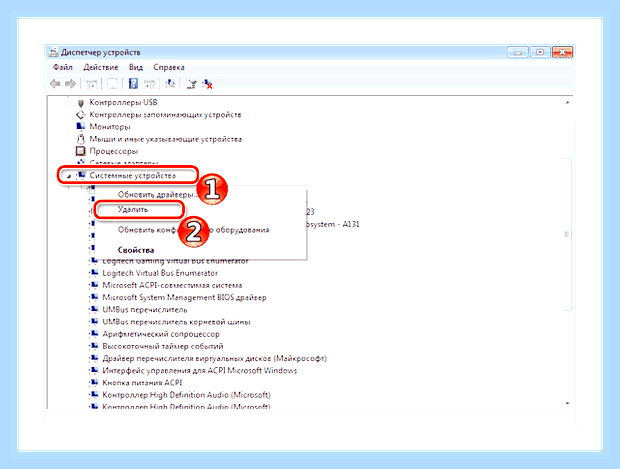Toggle the console tree toolbar icon

point(92,84)
